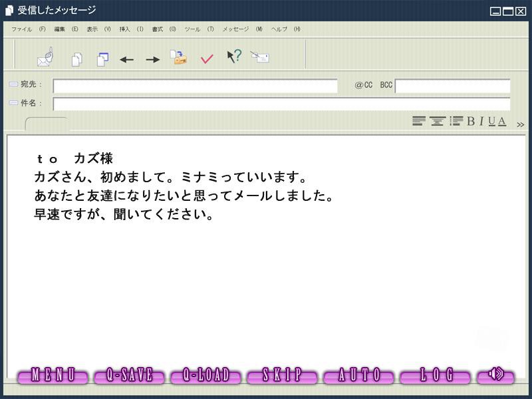Open the 書式 (Format) menu
The height and width of the screenshot is (399, 532).
164,29
